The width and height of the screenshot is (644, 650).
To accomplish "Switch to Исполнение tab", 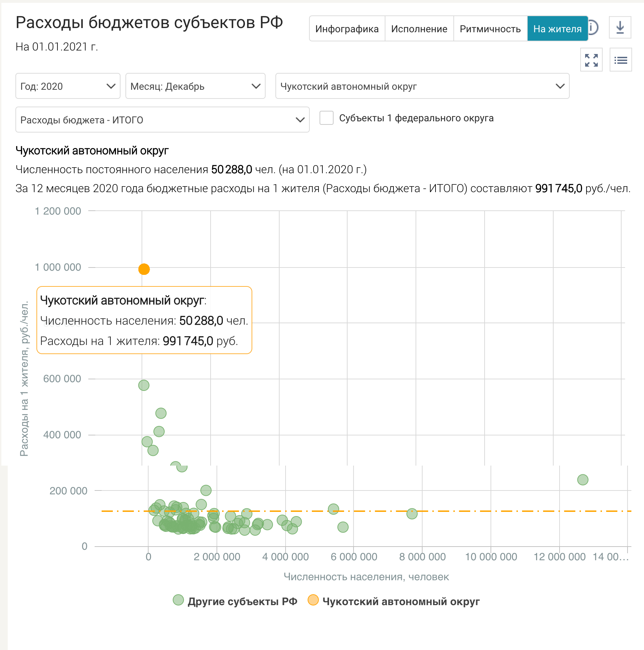I will (419, 29).
